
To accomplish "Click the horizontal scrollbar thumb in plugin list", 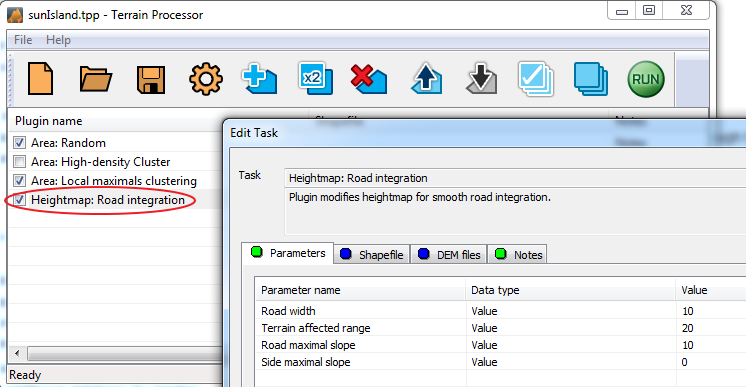I will (x=125, y=353).
